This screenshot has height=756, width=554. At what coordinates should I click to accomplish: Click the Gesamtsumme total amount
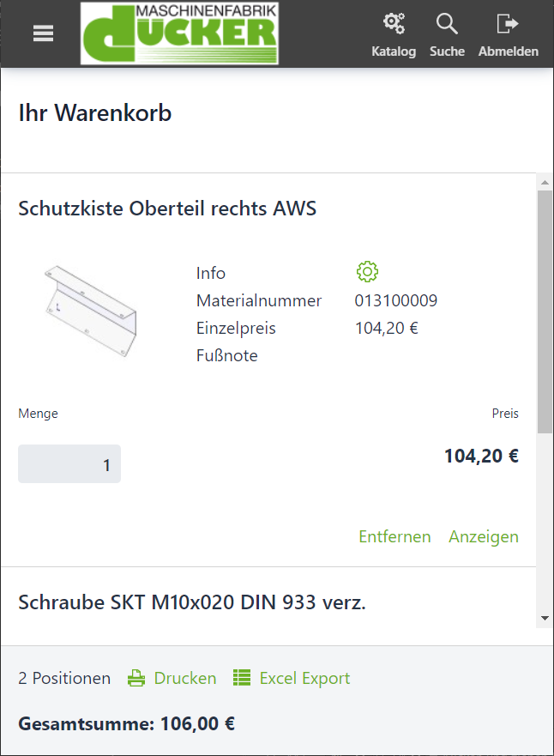(200, 723)
